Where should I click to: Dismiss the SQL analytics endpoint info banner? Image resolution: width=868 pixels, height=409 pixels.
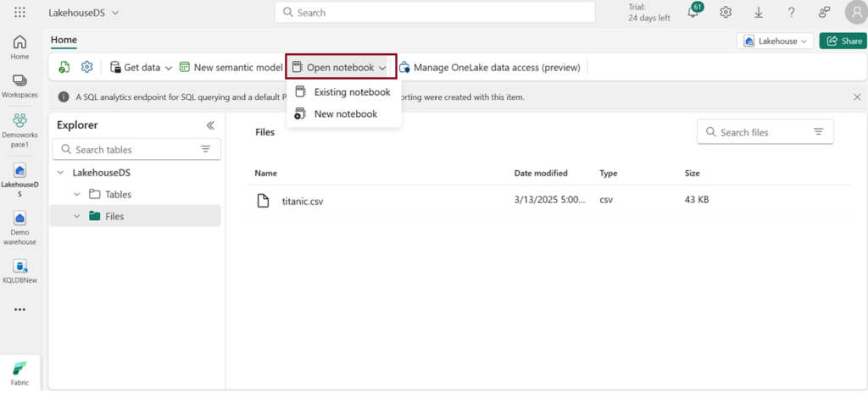(857, 97)
